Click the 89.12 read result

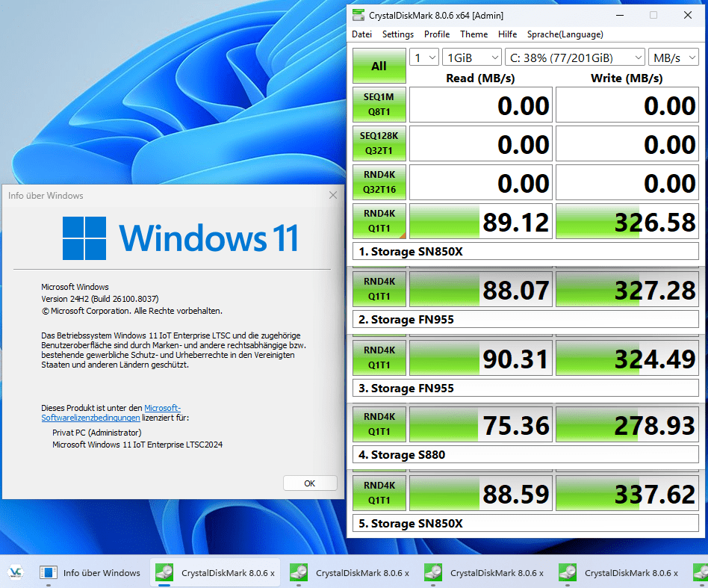(481, 221)
